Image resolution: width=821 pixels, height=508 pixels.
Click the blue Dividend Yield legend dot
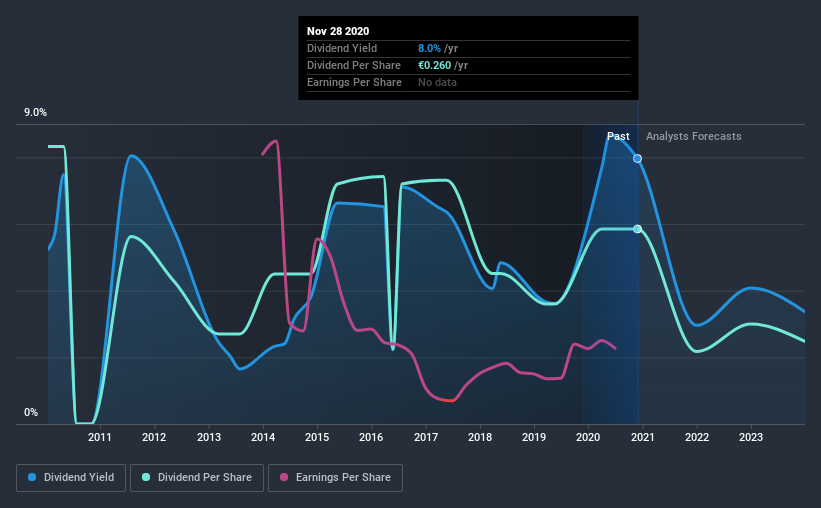[x=32, y=477]
